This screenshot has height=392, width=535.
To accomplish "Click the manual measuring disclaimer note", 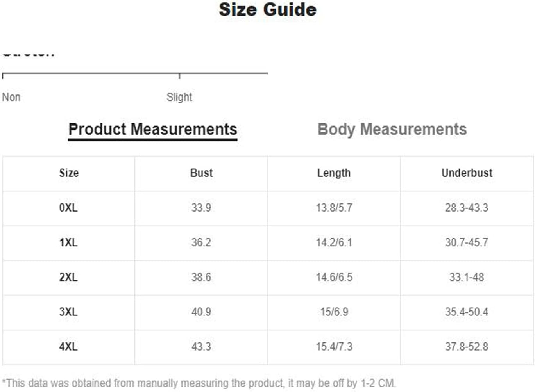I will coord(199,383).
